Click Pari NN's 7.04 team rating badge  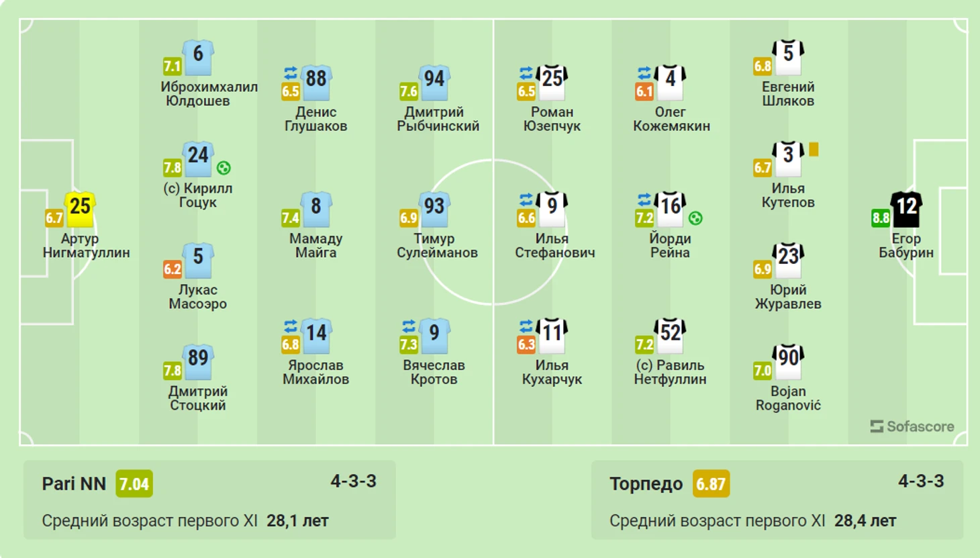click(134, 483)
